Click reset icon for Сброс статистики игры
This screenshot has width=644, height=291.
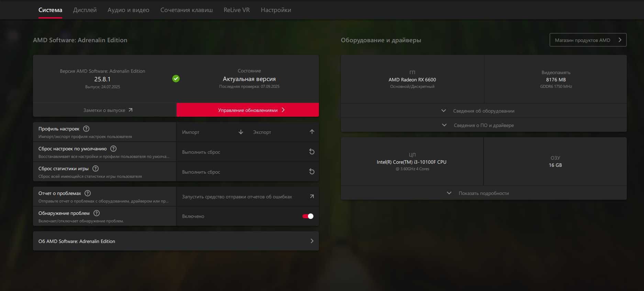(x=312, y=172)
